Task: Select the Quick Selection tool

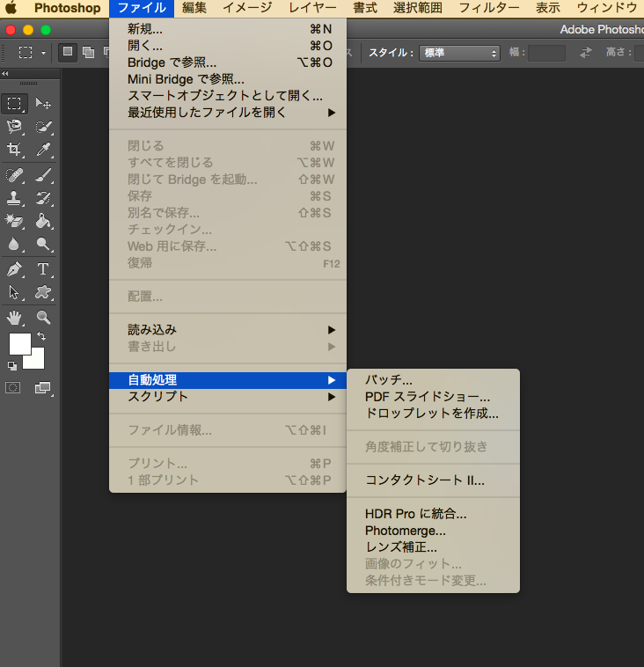Action: (43, 127)
